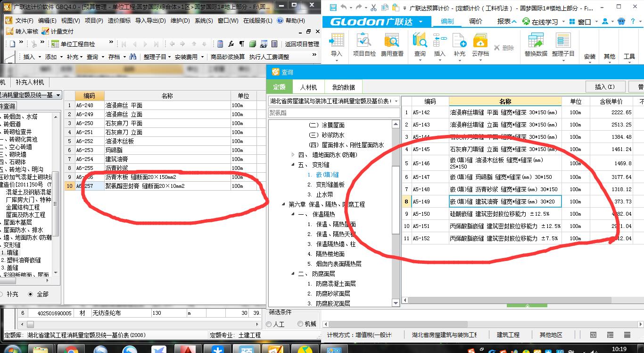Click the vertical scrollbar of the quota chapter tree
The width and height of the screenshot is (644, 353).
(x=396, y=212)
